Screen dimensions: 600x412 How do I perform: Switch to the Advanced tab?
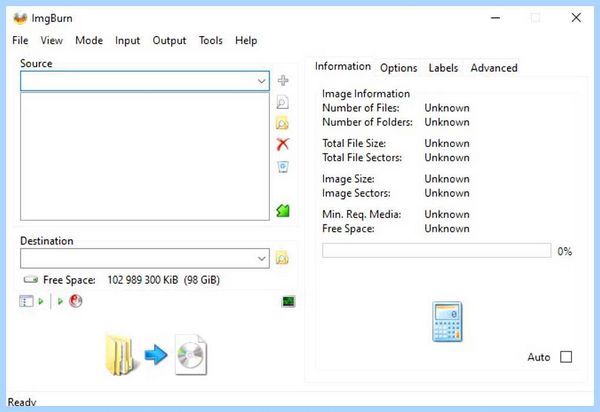494,68
